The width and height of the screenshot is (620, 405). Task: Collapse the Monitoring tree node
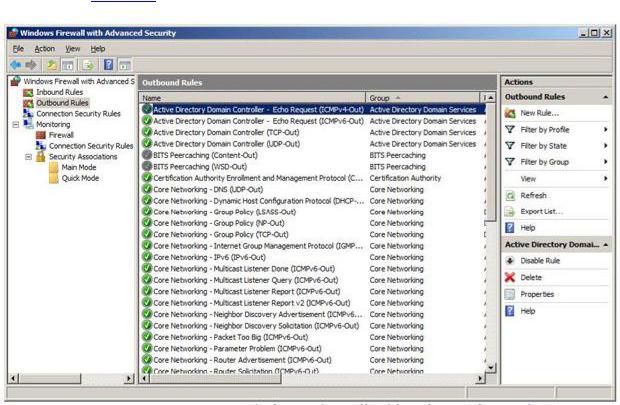click(x=16, y=125)
